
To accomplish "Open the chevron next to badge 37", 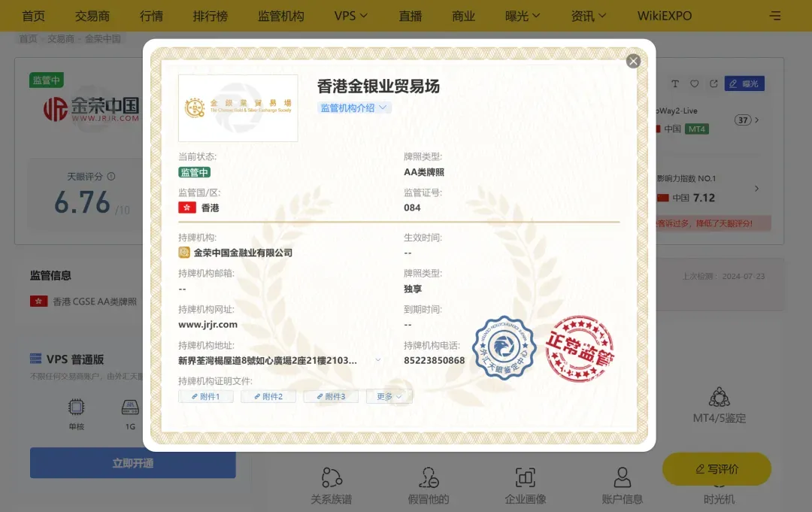I will tap(756, 120).
